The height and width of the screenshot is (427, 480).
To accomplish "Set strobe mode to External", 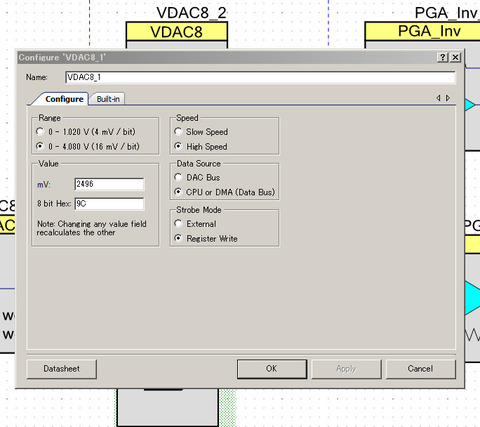I will point(178,223).
